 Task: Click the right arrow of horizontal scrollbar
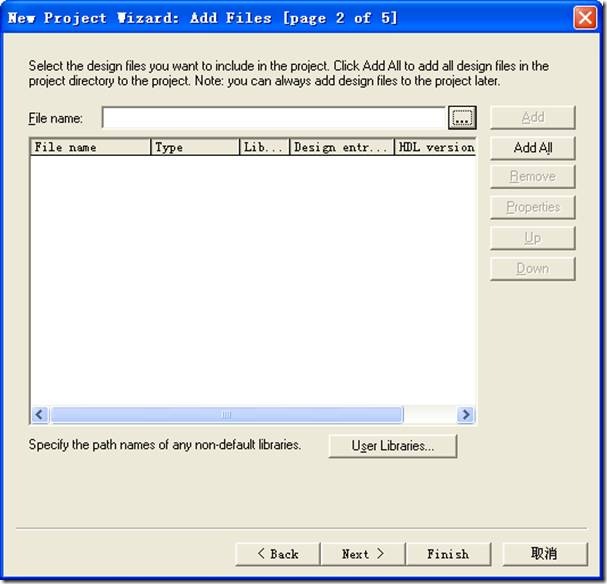click(x=465, y=414)
